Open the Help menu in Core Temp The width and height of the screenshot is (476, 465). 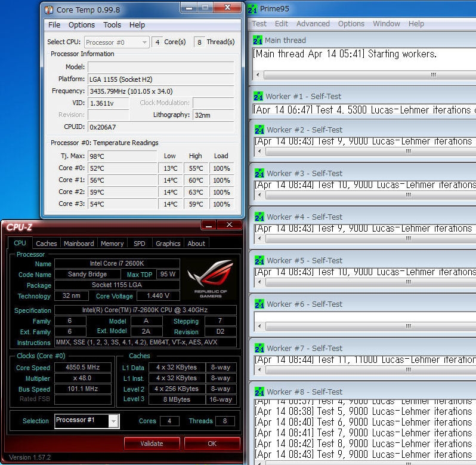click(137, 25)
